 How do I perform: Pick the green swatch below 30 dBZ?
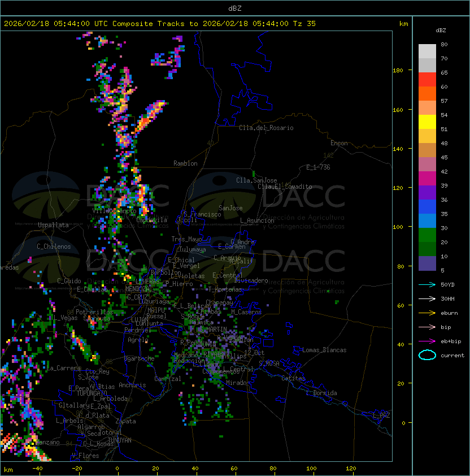click(427, 235)
